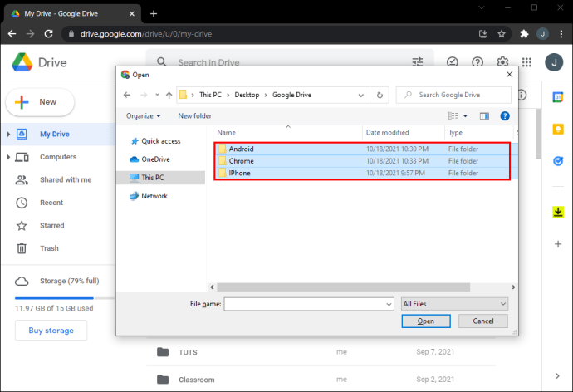The image size is (573, 392).
Task: Select OneDrive in navigation pane
Action: pyautogui.click(x=149, y=159)
